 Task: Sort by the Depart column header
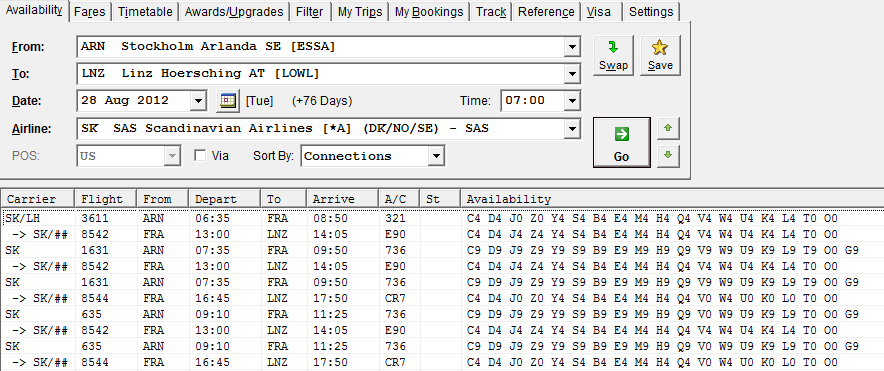click(224, 199)
